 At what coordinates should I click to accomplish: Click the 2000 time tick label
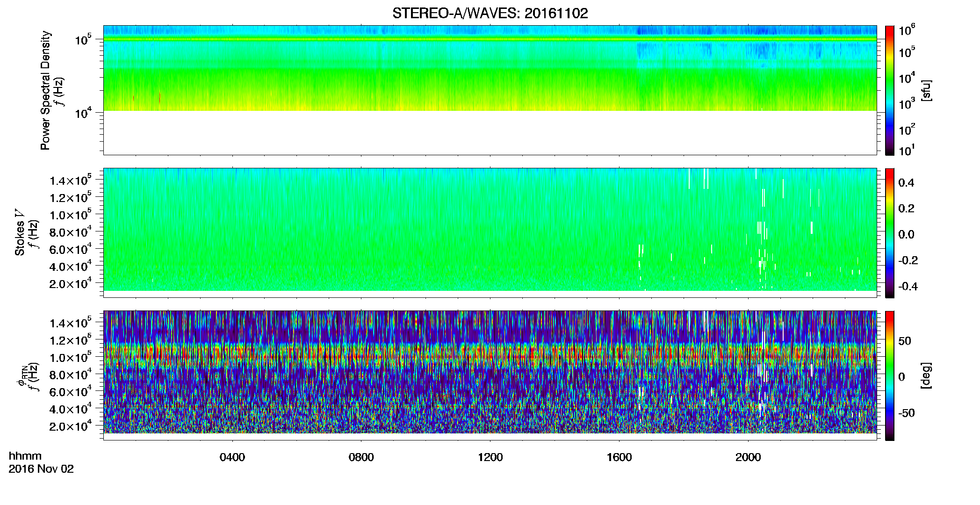tap(748, 457)
